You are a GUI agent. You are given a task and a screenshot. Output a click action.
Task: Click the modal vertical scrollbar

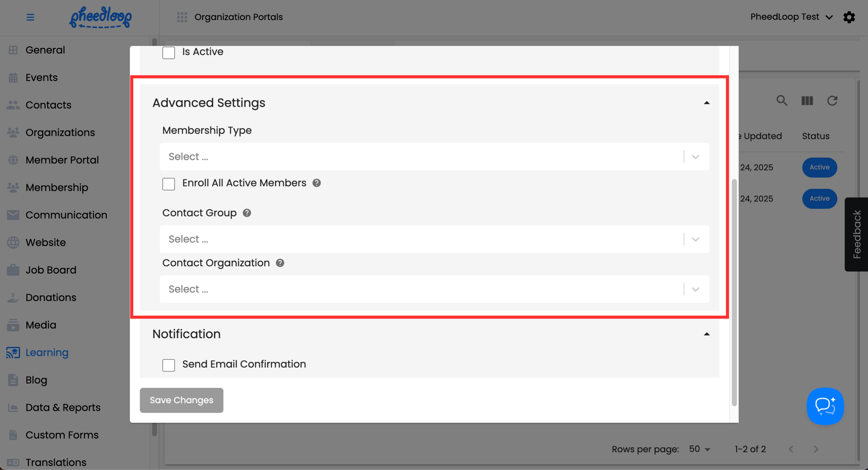[734, 292]
